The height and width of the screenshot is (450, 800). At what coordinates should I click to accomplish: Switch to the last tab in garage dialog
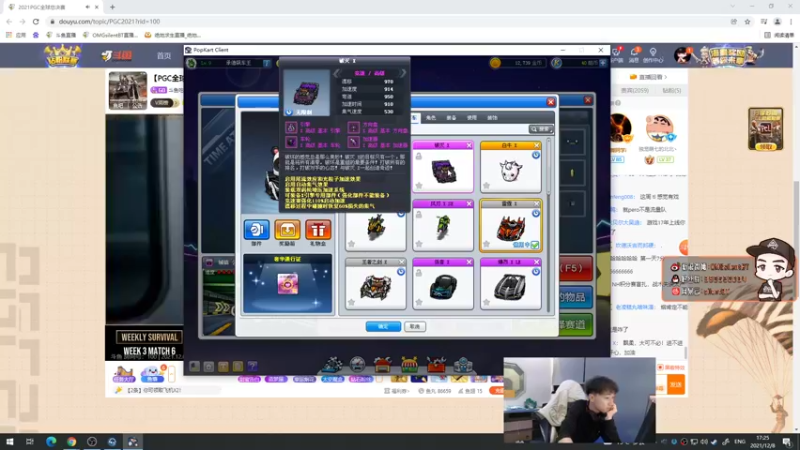point(492,118)
